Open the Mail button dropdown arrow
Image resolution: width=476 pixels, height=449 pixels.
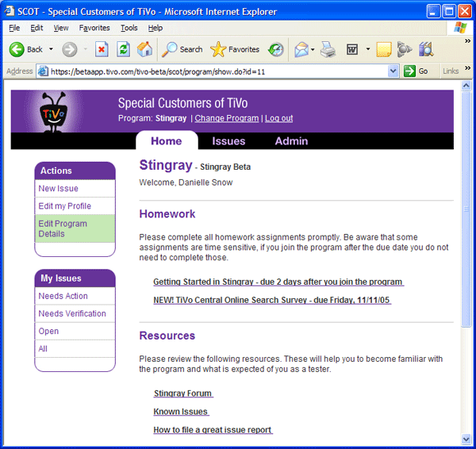[313, 49]
